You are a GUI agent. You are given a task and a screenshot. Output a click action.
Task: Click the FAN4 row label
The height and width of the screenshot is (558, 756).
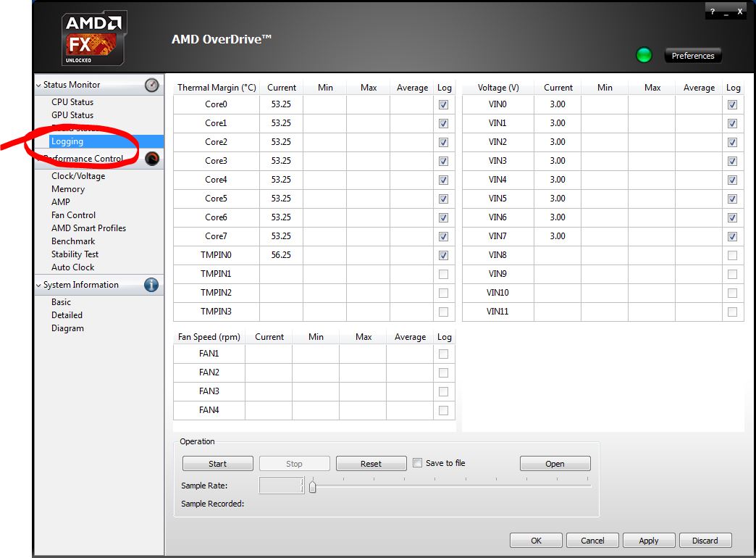point(209,410)
